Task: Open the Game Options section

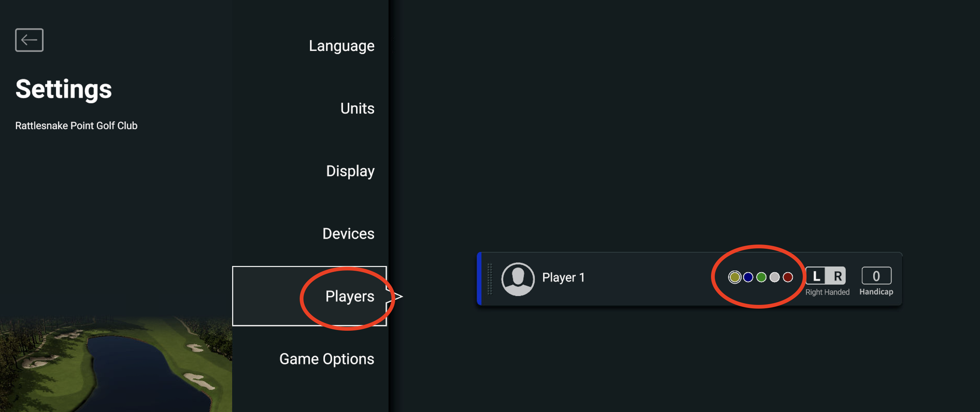Action: click(326, 359)
